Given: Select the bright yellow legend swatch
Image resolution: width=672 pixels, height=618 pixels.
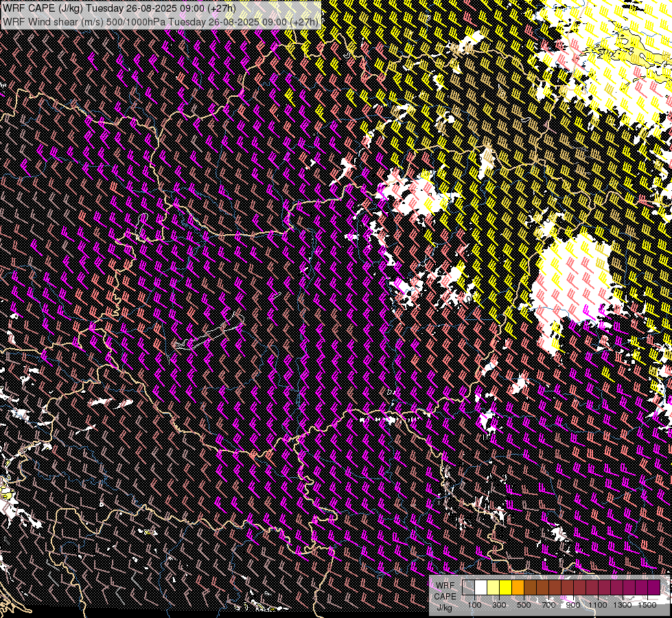Looking at the screenshot, I should 506,588.
